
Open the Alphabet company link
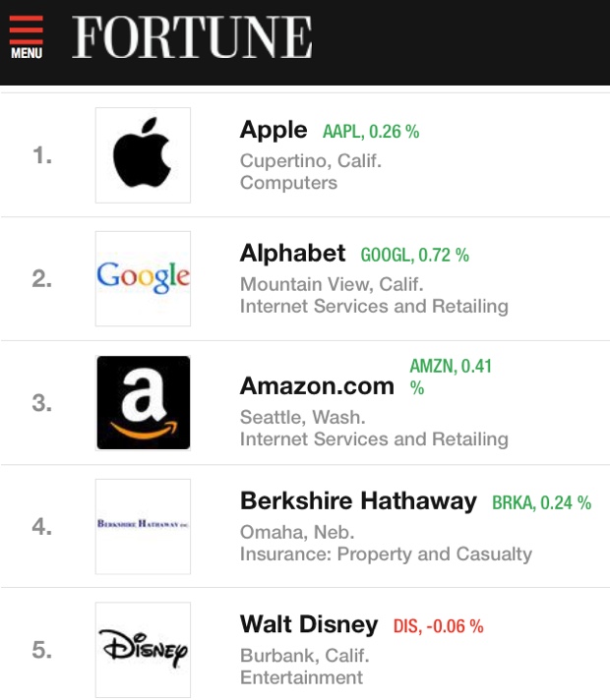click(292, 254)
